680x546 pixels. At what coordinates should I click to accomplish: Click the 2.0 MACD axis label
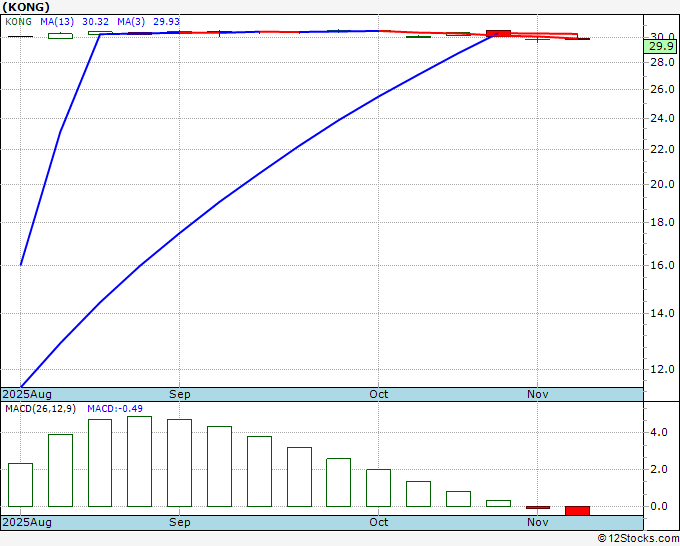point(659,469)
